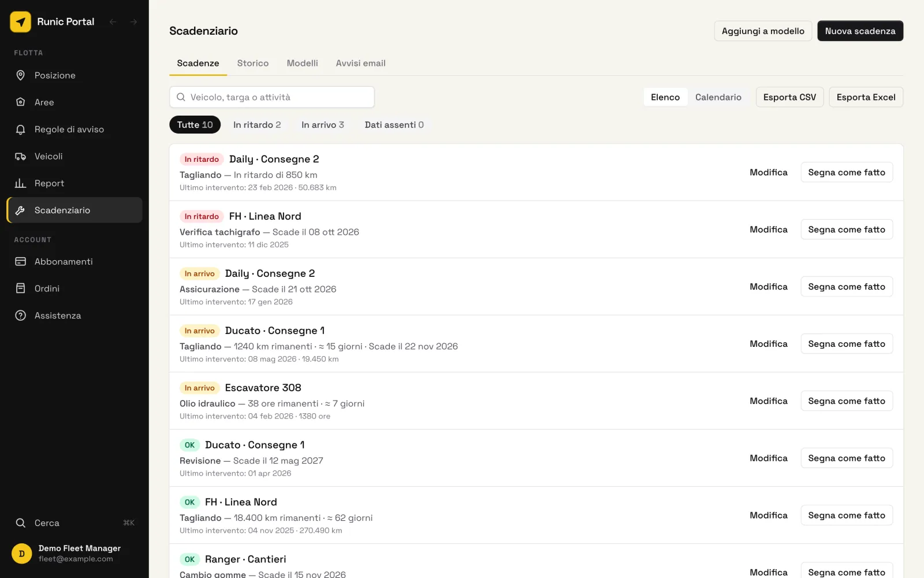
Task: Focus the Veicolo, targa o attività search field
Action: [x=272, y=97]
